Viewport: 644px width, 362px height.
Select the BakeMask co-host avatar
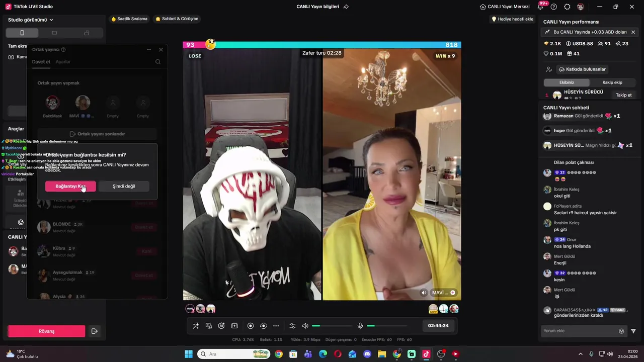click(52, 103)
